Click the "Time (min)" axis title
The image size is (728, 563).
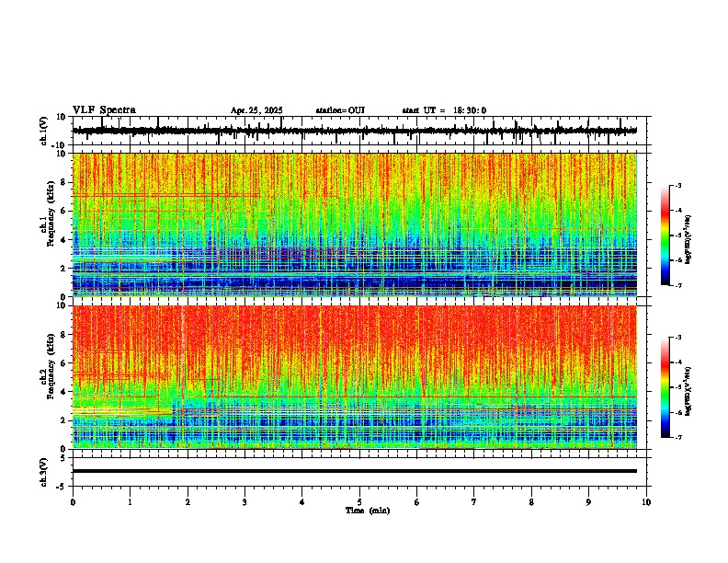pos(368,511)
